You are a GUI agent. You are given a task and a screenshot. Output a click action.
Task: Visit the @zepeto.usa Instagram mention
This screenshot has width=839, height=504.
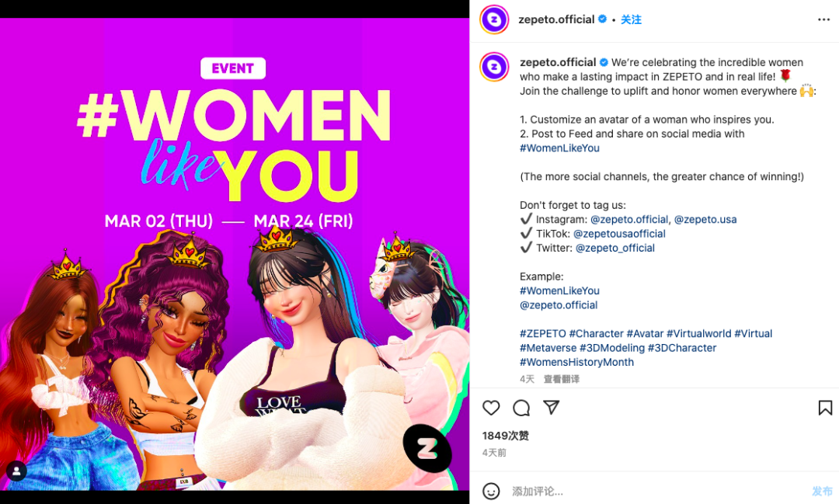coord(705,219)
